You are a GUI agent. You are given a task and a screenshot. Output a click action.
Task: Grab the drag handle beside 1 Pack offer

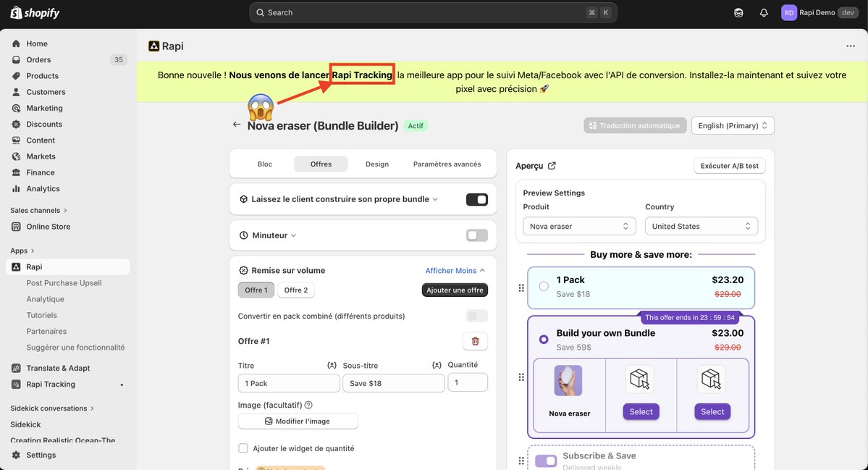point(521,288)
